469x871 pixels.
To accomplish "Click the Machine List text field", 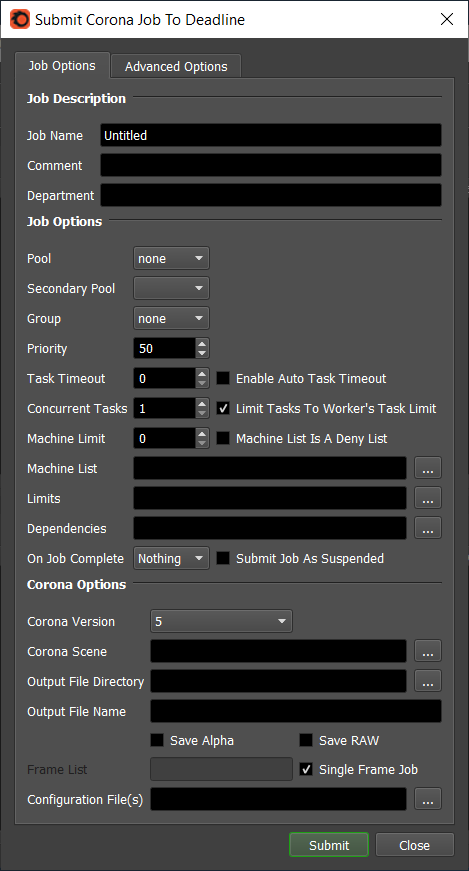I will click(270, 468).
